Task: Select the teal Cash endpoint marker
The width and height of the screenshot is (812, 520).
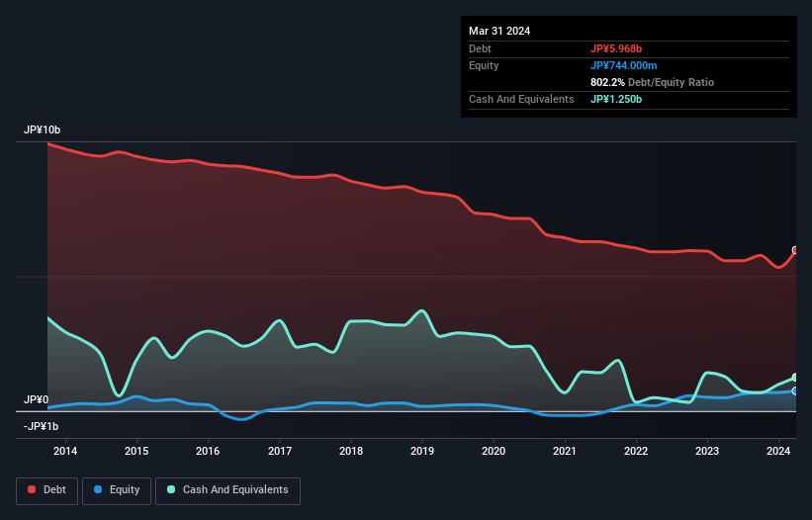Action: click(795, 378)
